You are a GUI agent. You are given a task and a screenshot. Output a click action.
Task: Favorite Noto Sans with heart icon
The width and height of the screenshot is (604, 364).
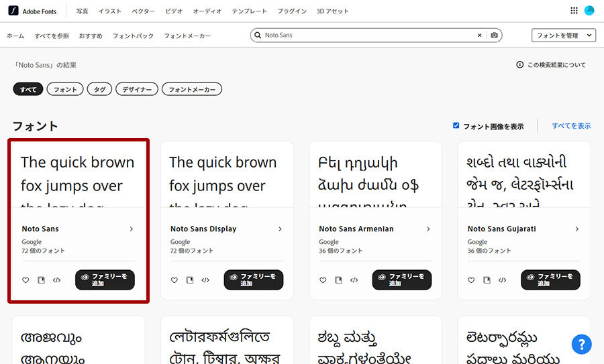26,280
